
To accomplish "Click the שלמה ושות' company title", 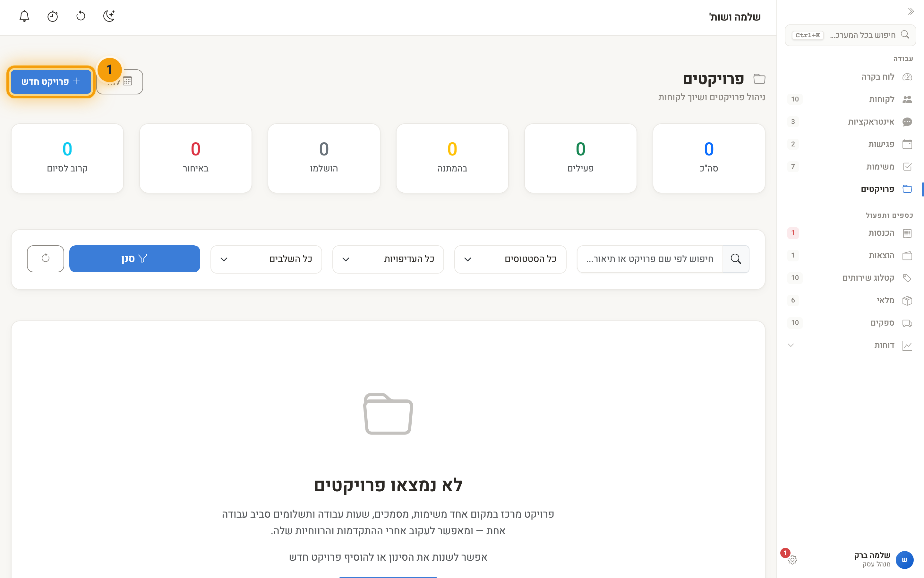I will tap(735, 17).
